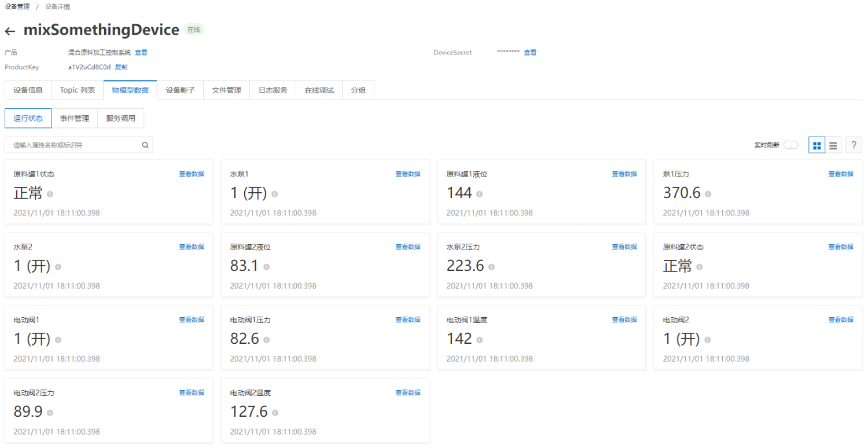
Task: Open the 在线调试 tab
Action: click(319, 90)
